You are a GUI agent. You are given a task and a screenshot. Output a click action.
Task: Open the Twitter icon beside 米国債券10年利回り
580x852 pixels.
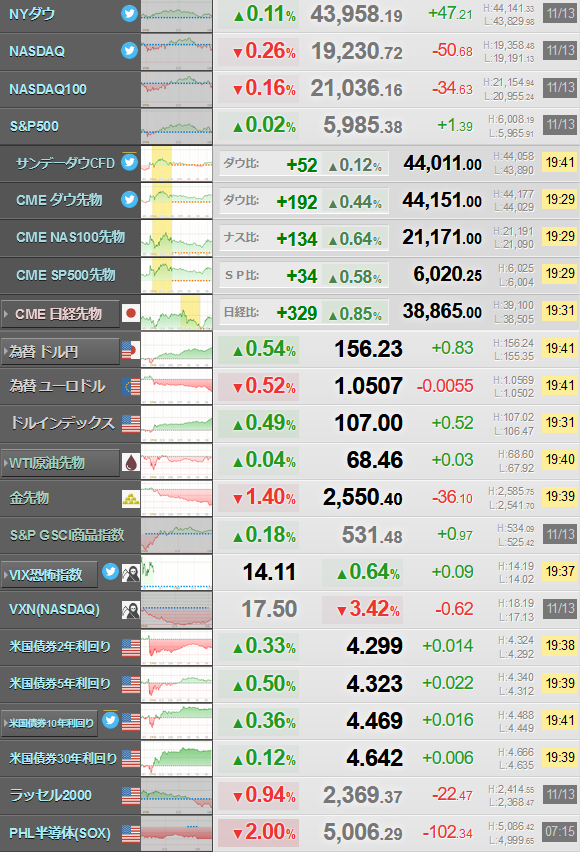[110, 721]
